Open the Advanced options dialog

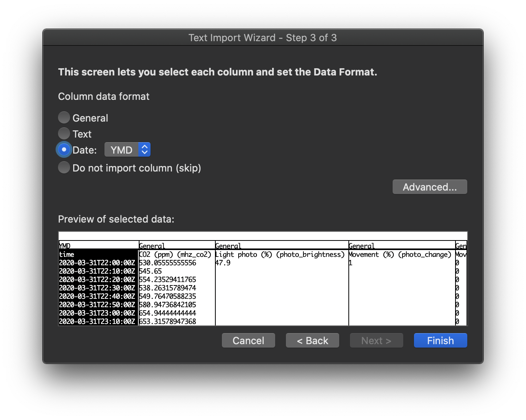pyautogui.click(x=430, y=187)
